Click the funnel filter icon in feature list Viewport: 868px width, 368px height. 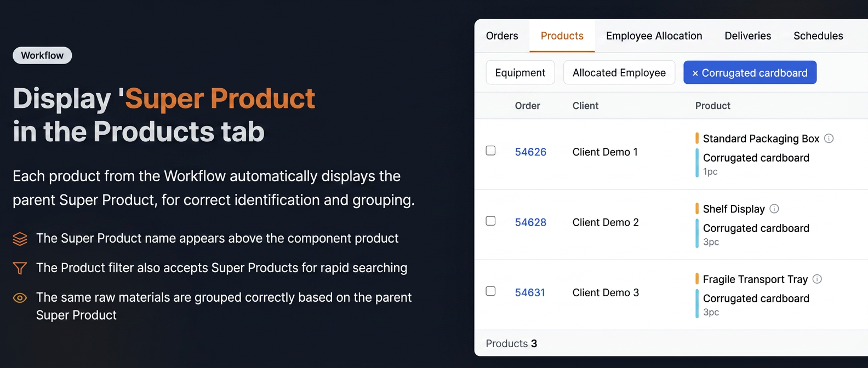coord(20,268)
